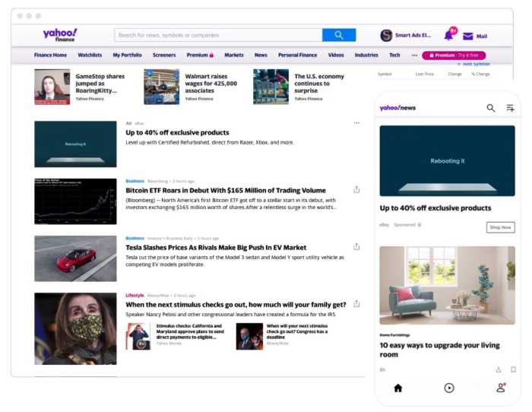This screenshot has width=532, height=412.
Task: Click the living room photo in mobile view
Action: [x=447, y=285]
